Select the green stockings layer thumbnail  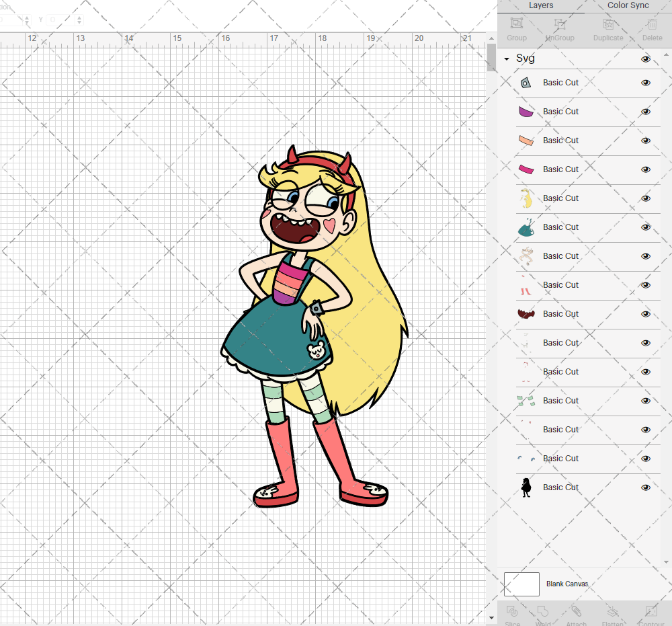[x=526, y=401]
